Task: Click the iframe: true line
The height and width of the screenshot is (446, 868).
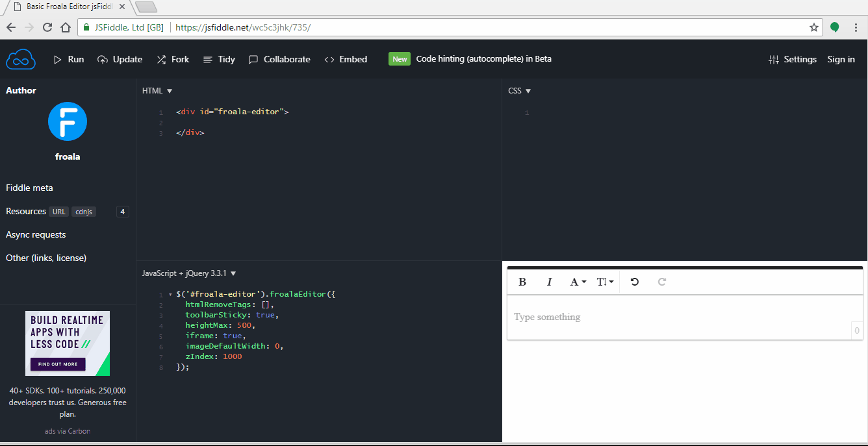Action: coord(216,336)
